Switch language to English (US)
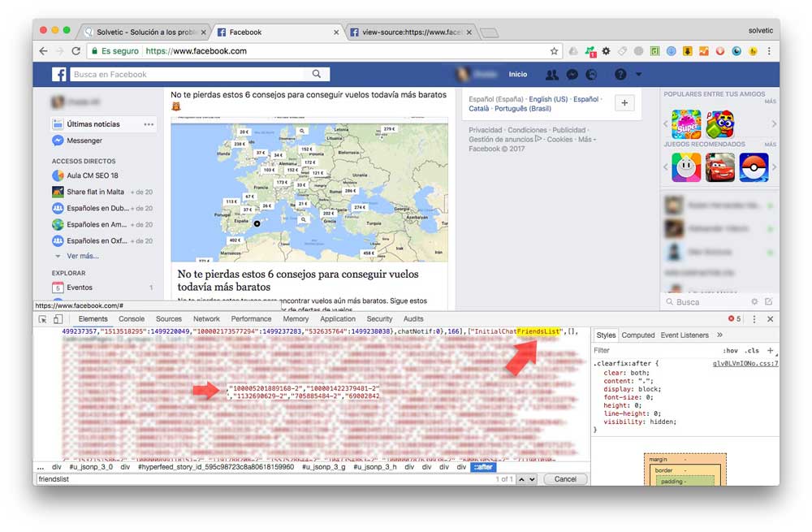This screenshot has width=812, height=532. coord(548,99)
